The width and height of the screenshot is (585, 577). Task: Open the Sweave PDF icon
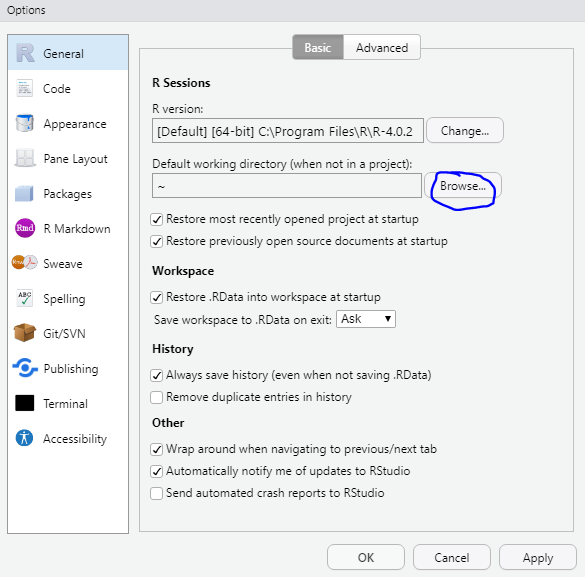pyautogui.click(x=25, y=263)
